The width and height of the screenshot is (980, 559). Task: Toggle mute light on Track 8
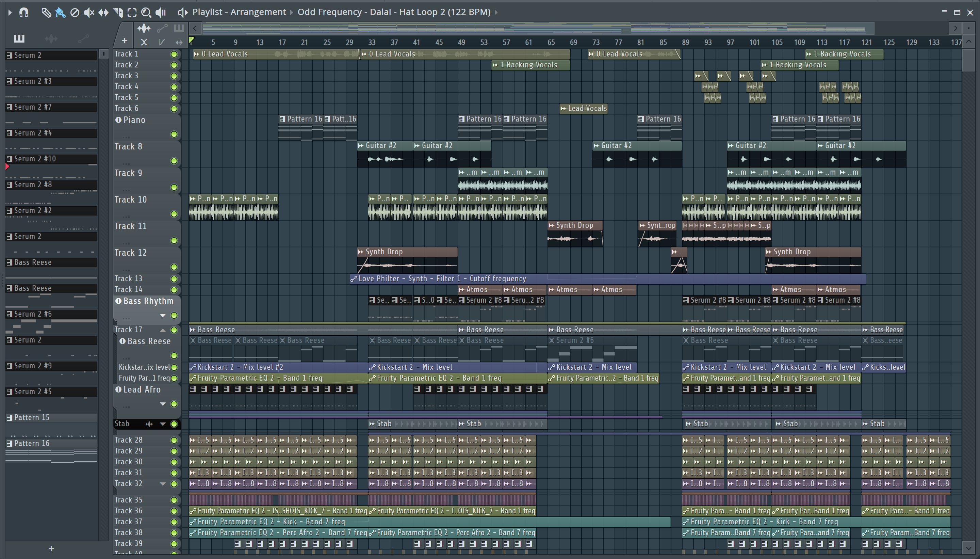174,161
